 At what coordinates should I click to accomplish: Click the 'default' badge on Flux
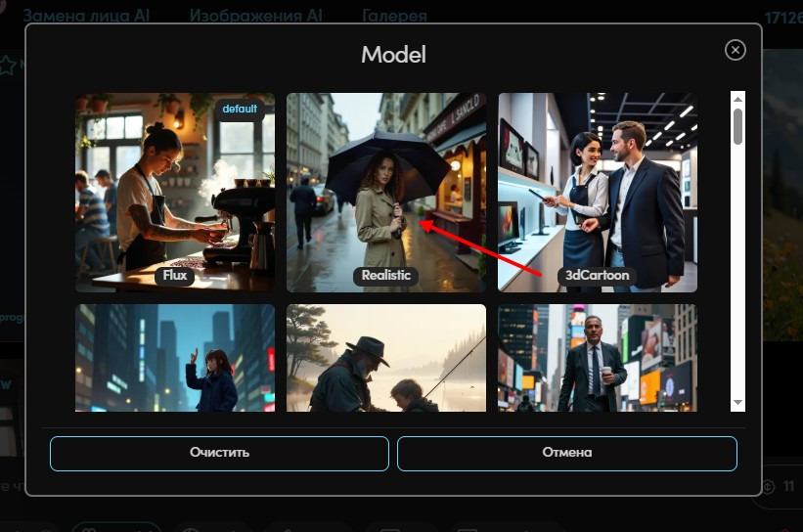[x=240, y=109]
